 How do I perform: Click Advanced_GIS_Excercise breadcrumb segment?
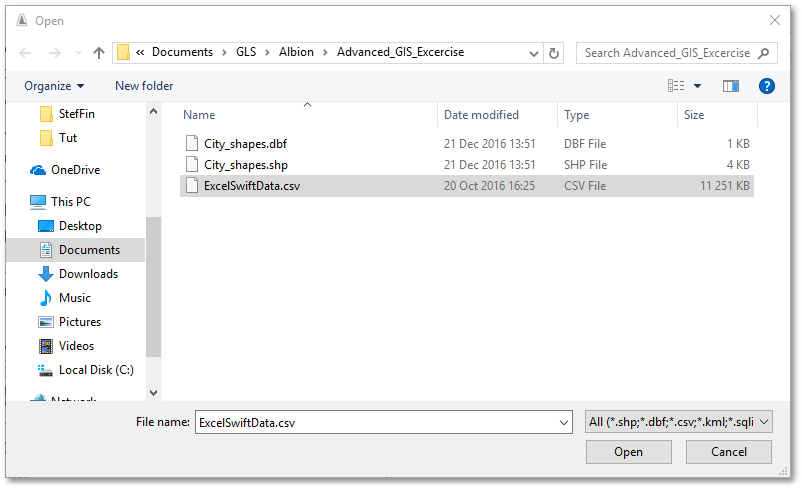tap(400, 52)
